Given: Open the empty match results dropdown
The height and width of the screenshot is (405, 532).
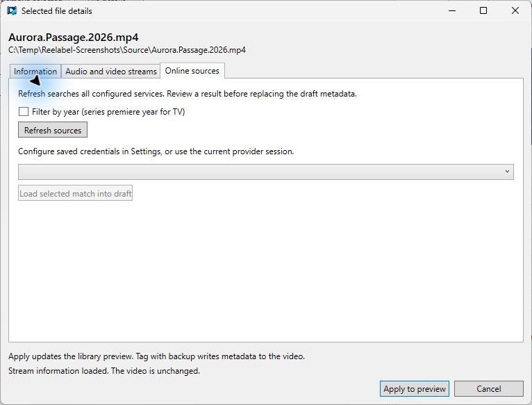Looking at the screenshot, I should click(x=266, y=172).
